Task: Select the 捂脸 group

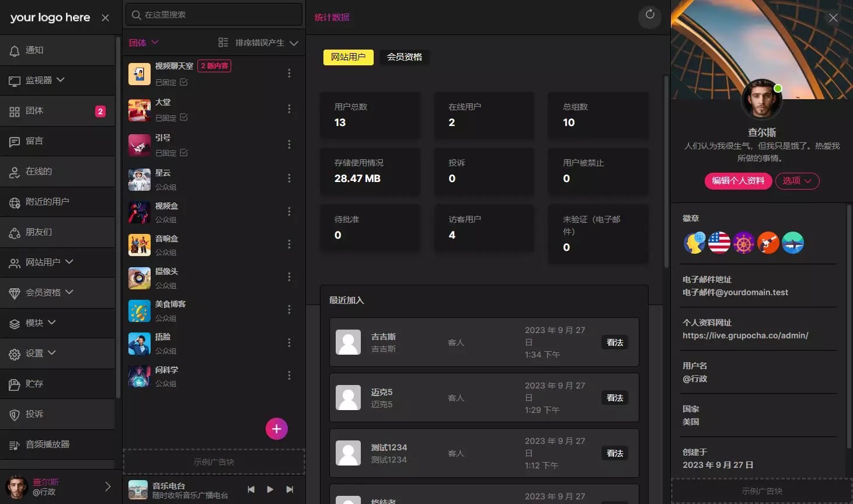Action: point(213,344)
